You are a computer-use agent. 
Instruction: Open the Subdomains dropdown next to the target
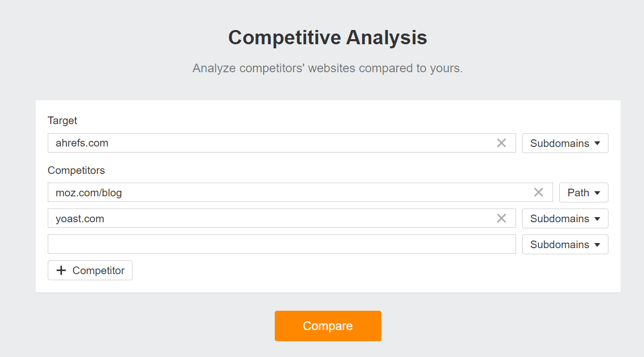(x=565, y=143)
